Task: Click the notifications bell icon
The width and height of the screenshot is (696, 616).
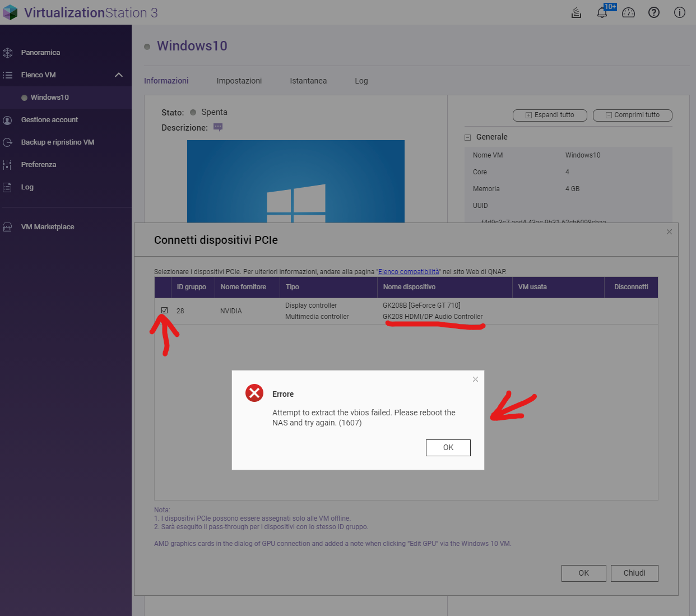Action: point(602,12)
